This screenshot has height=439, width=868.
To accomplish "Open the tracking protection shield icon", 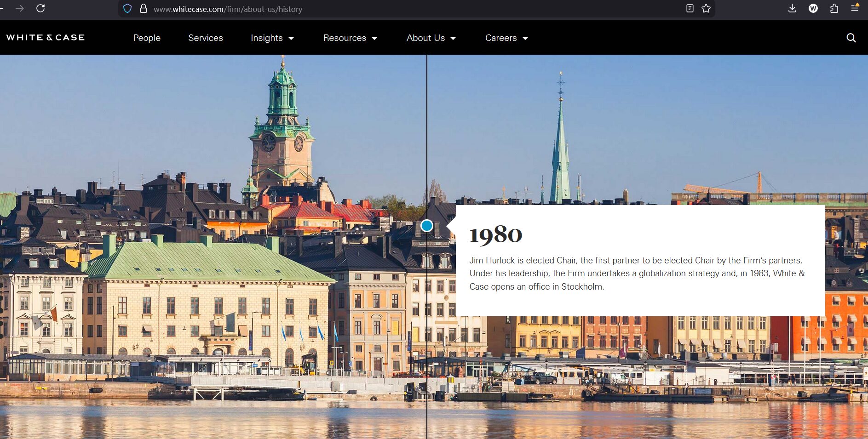I will pos(127,9).
